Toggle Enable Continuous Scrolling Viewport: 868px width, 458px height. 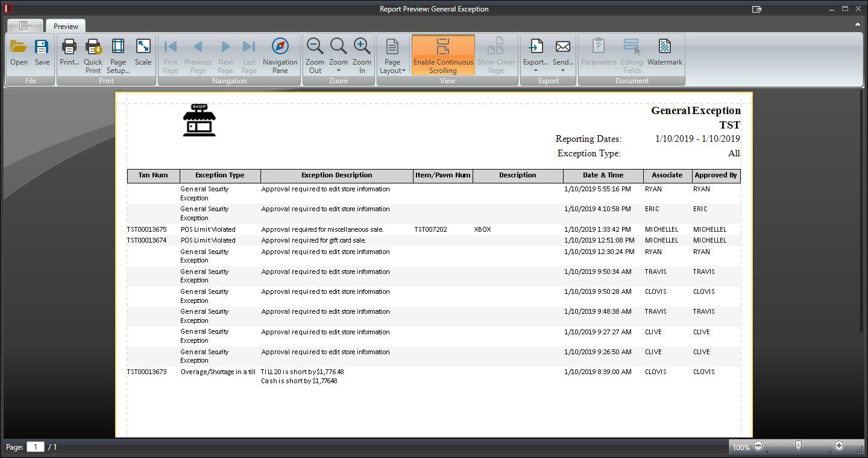(443, 56)
